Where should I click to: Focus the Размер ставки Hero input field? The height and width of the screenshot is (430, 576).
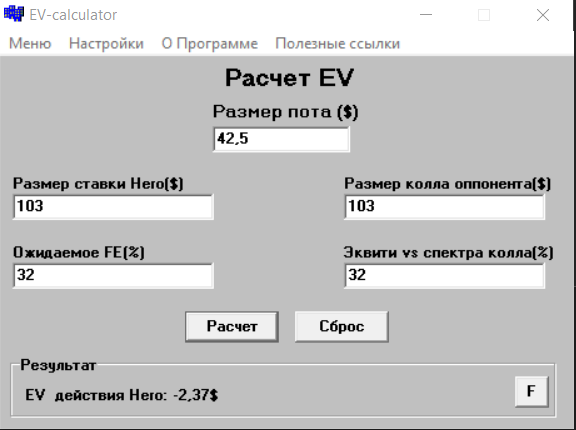click(113, 207)
